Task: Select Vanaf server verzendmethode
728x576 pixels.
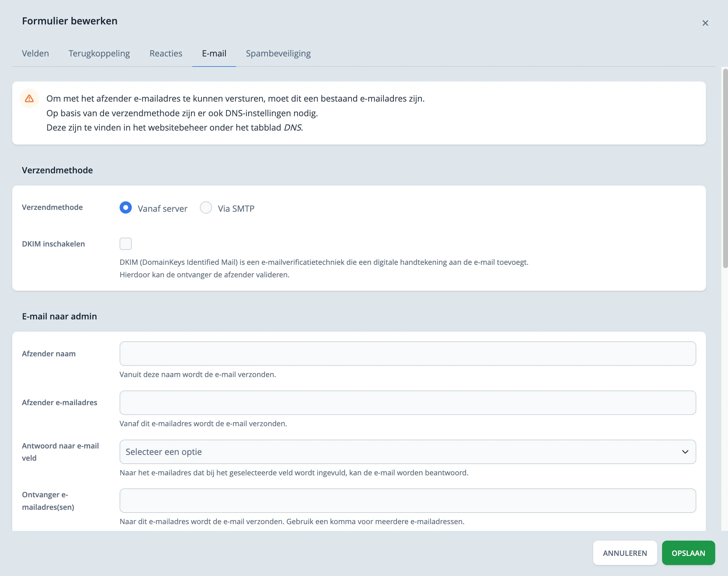Action: [125, 208]
